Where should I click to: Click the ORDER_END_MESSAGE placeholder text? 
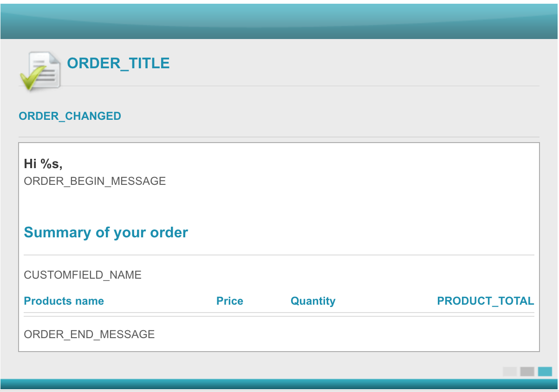(x=89, y=334)
